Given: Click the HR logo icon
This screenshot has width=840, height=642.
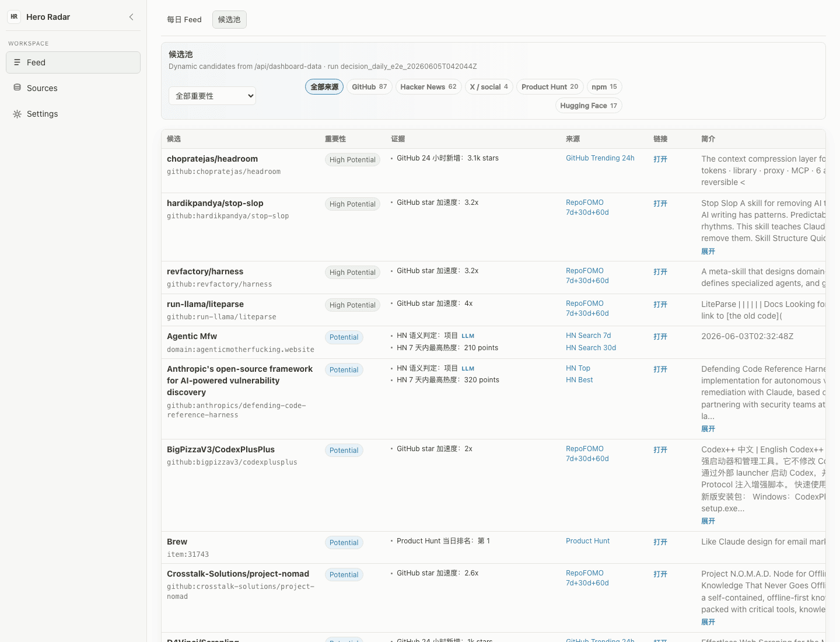Looking at the screenshot, I should point(14,17).
